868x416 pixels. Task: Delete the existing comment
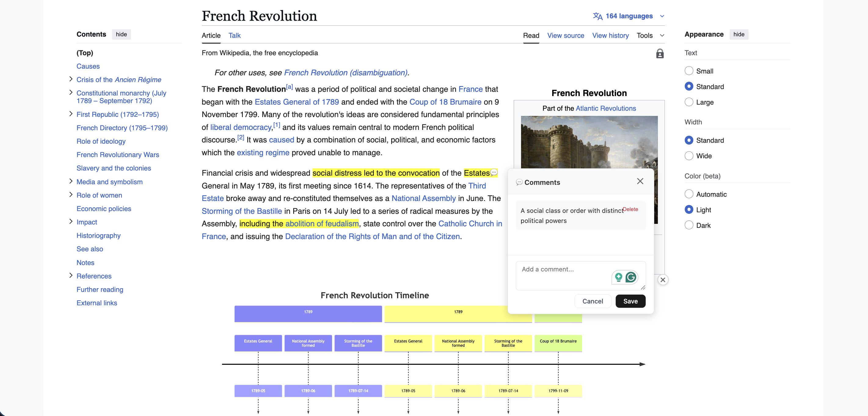[630, 209]
